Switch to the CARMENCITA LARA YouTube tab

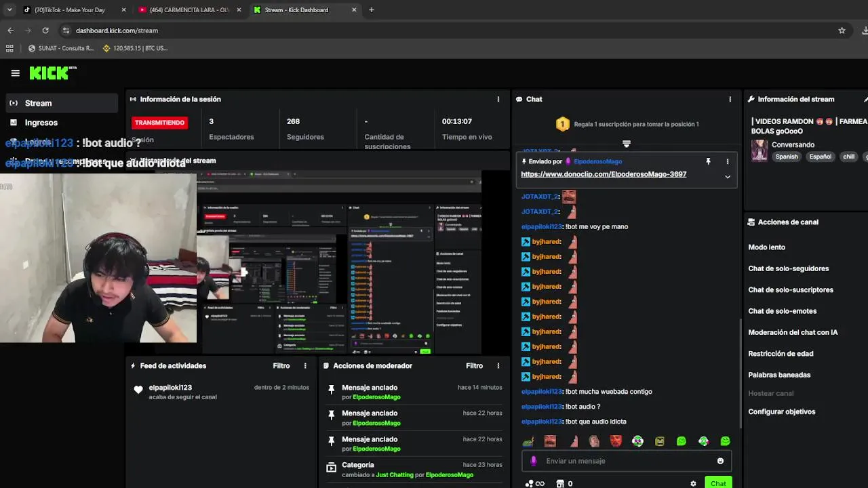pos(189,9)
